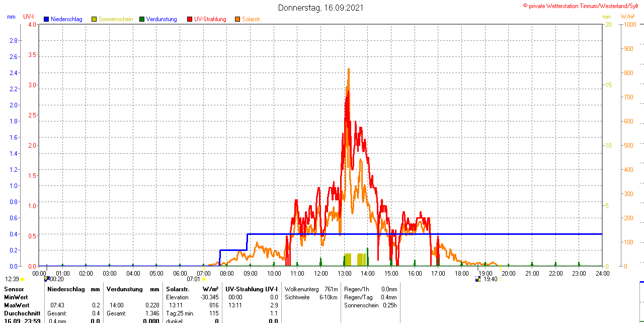Click the sunrise sun icon beside 07:01

coord(204,279)
